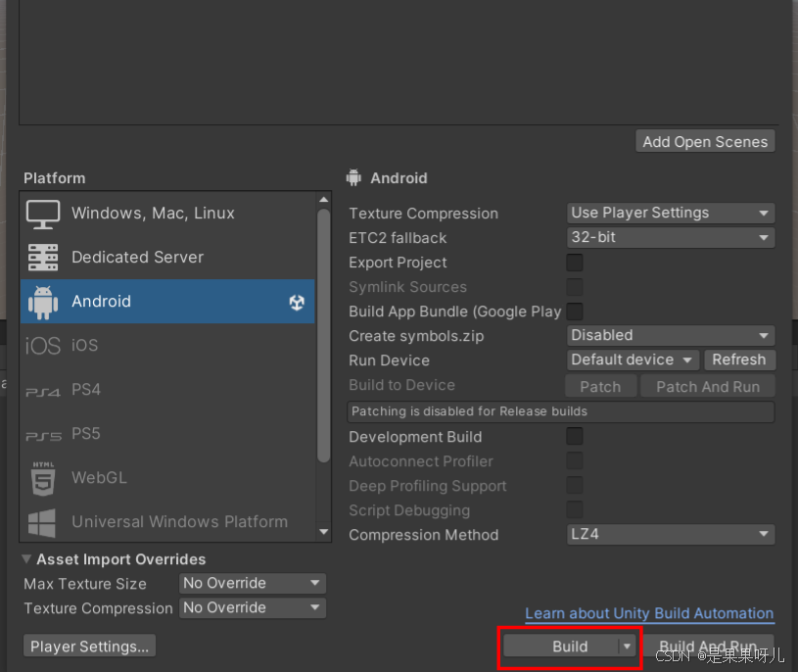Image resolution: width=798 pixels, height=672 pixels.
Task: Click the Max Texture Size label
Action: coord(85,584)
